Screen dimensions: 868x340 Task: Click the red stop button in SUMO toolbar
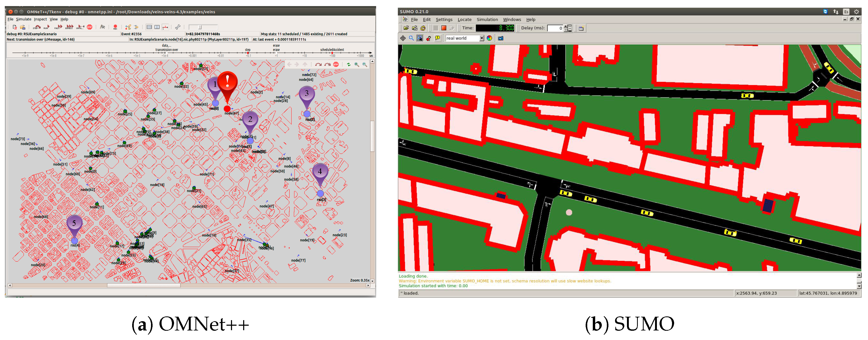click(x=444, y=28)
